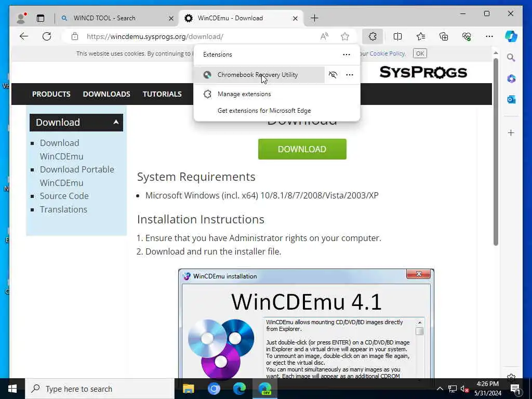Open Extensions panel more options
The height and width of the screenshot is (399, 532).
347,55
